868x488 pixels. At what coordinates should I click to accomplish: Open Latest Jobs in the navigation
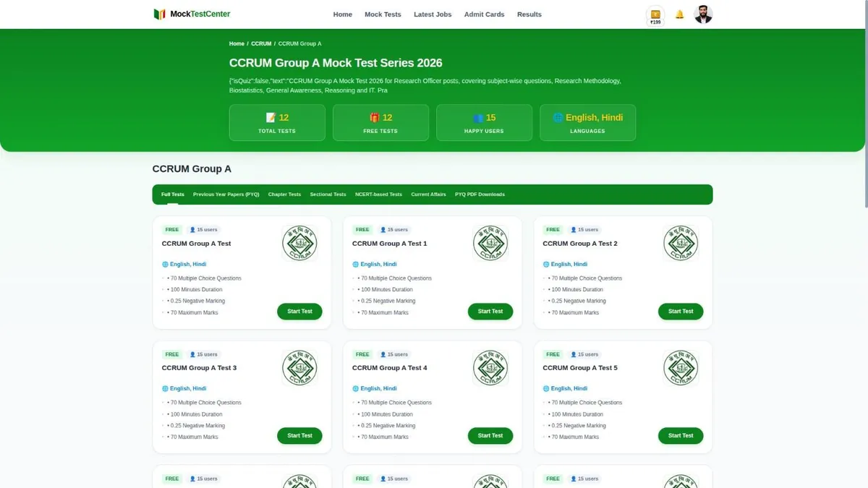433,14
